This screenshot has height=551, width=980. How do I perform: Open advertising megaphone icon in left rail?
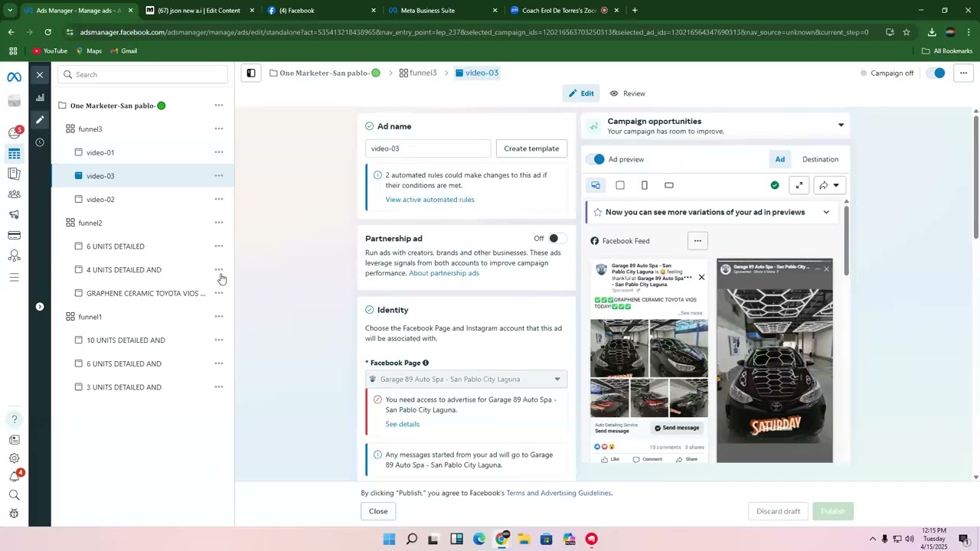(x=14, y=214)
